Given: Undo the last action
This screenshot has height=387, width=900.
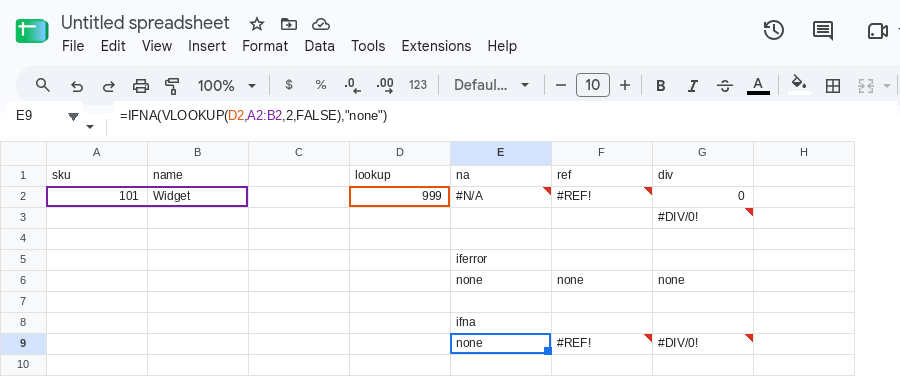Looking at the screenshot, I should 76,86.
